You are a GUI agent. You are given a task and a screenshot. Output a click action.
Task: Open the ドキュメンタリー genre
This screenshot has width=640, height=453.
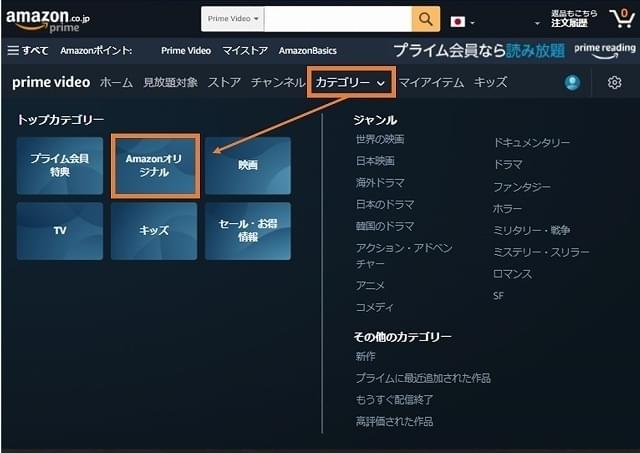531,143
